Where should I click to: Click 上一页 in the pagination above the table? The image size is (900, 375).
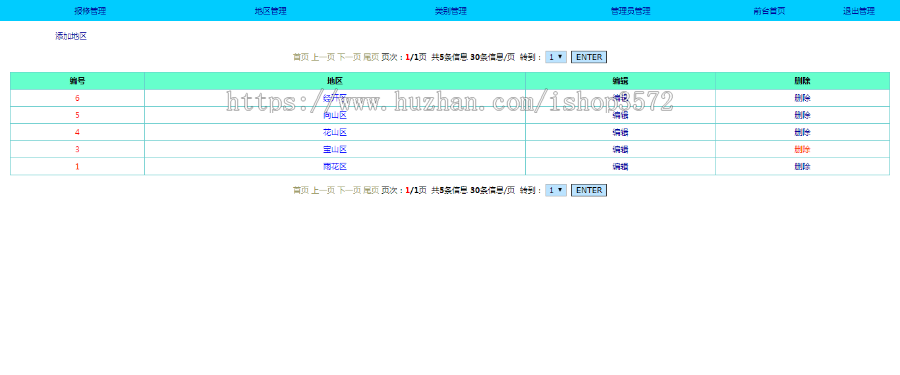pyautogui.click(x=323, y=57)
